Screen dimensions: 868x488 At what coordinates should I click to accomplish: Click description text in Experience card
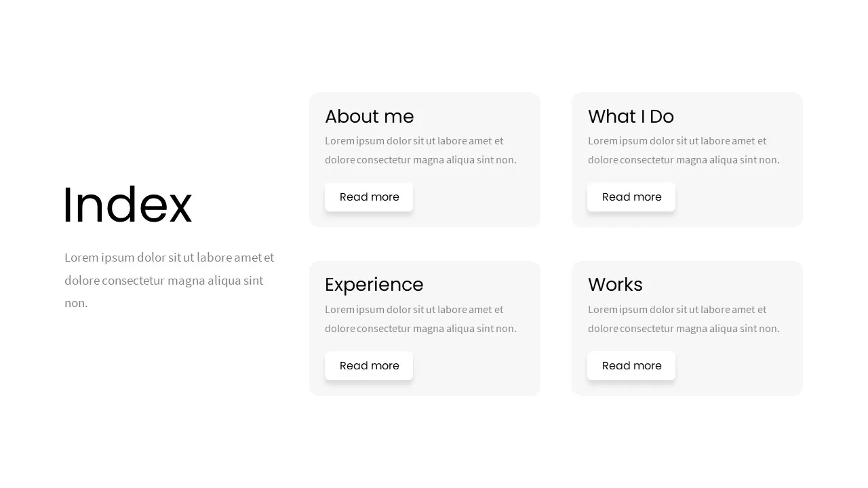[420, 319]
